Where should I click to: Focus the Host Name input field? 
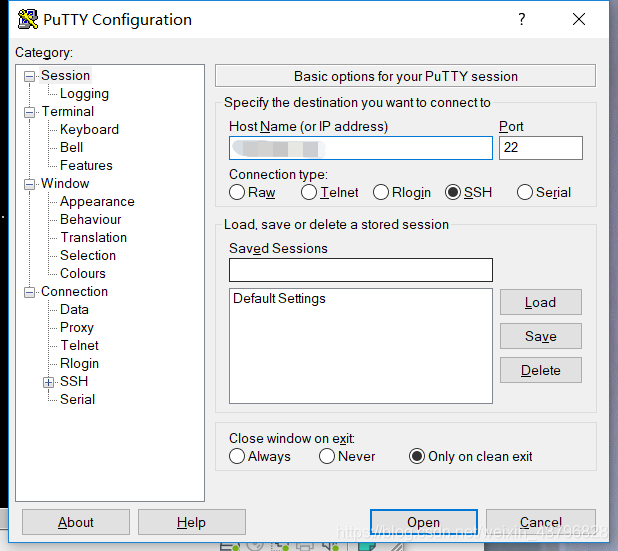361,148
